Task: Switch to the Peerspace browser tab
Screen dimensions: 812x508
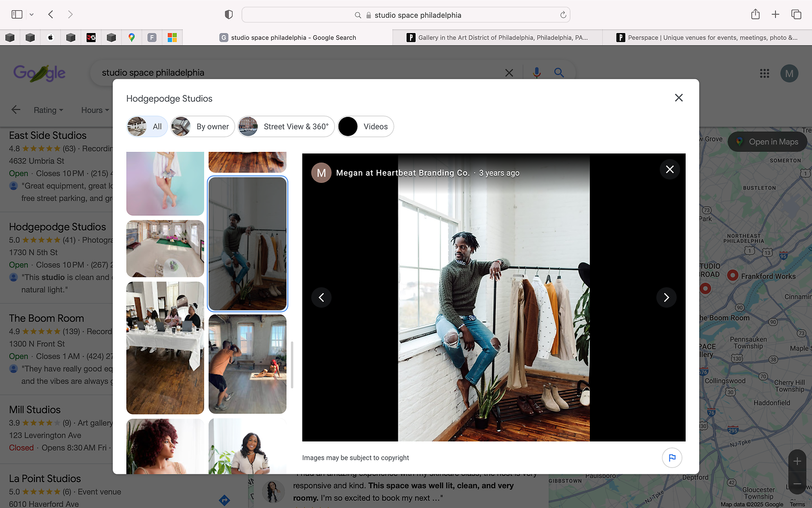Action: pos(706,38)
